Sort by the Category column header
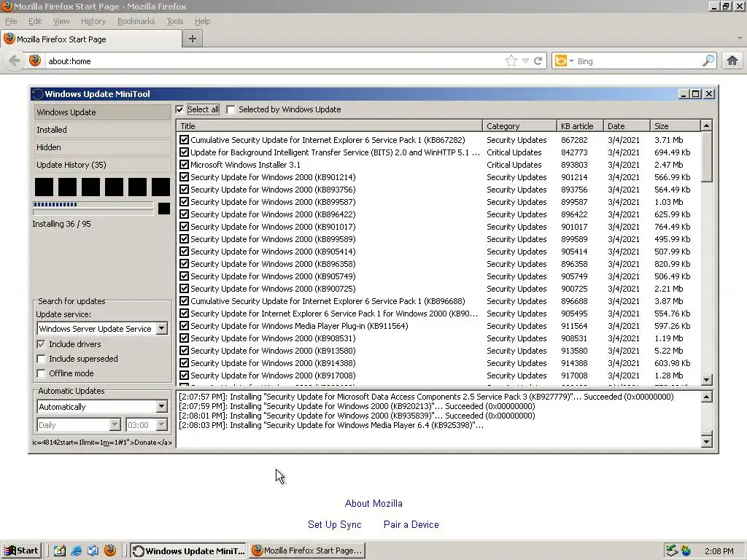Image resolution: width=747 pixels, height=560 pixels. pyautogui.click(x=519, y=125)
